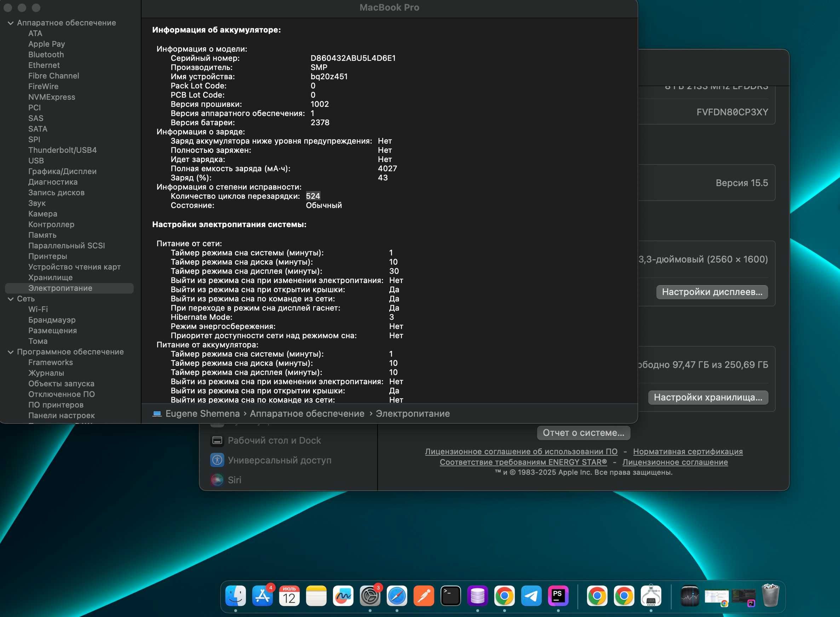Open Лицензионное соглашение об использовании ПО link
This screenshot has width=840, height=617.
click(x=521, y=451)
